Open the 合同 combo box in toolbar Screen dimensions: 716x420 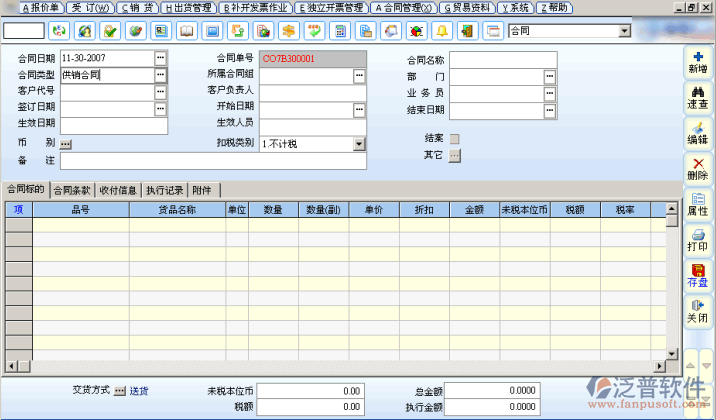pos(624,31)
